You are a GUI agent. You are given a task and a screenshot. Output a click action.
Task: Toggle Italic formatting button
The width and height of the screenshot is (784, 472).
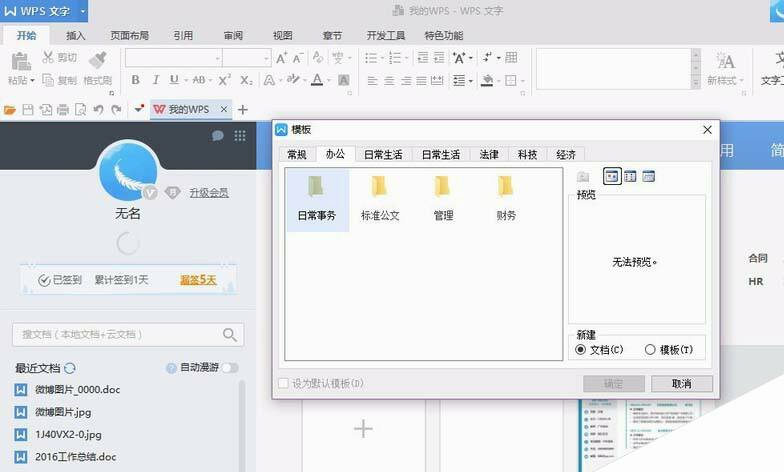point(156,80)
